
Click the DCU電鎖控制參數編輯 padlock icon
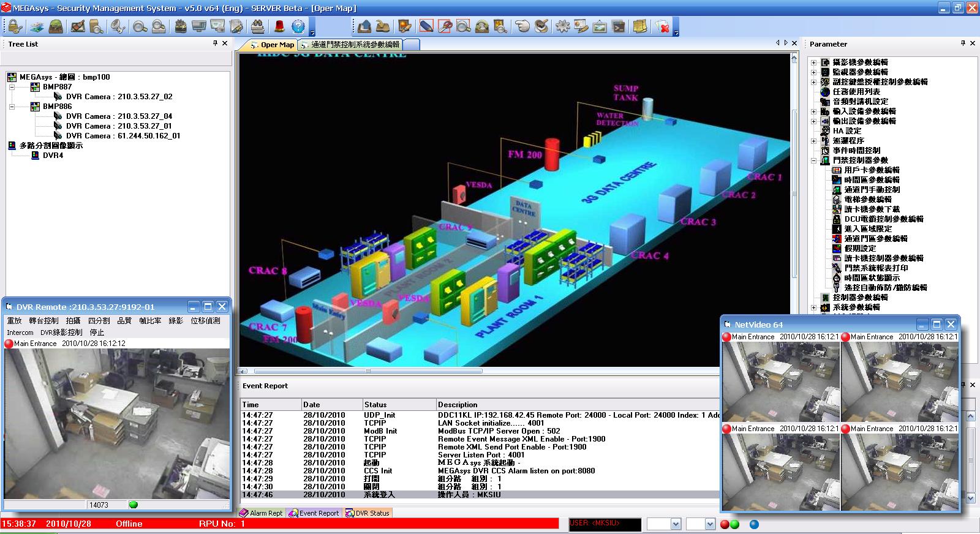(837, 219)
